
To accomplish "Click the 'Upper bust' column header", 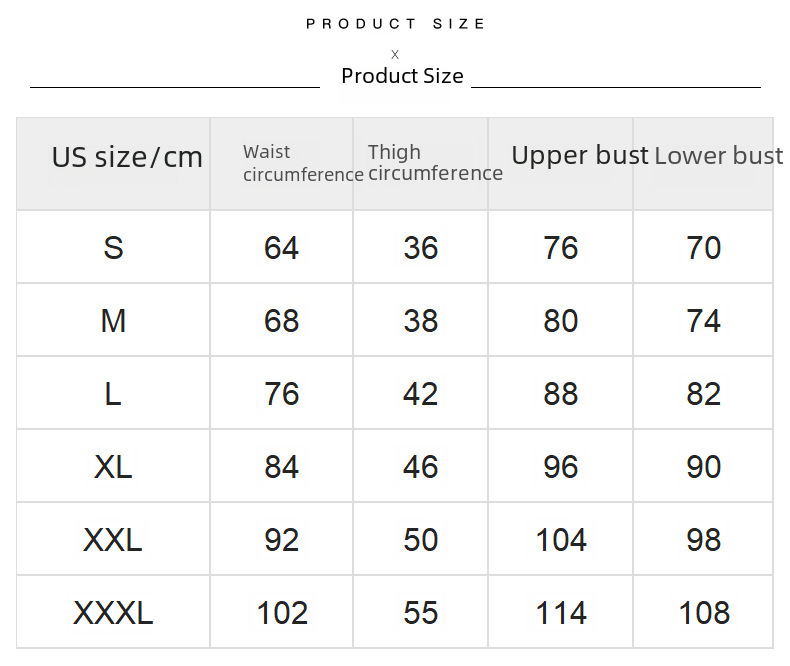I will [580, 155].
